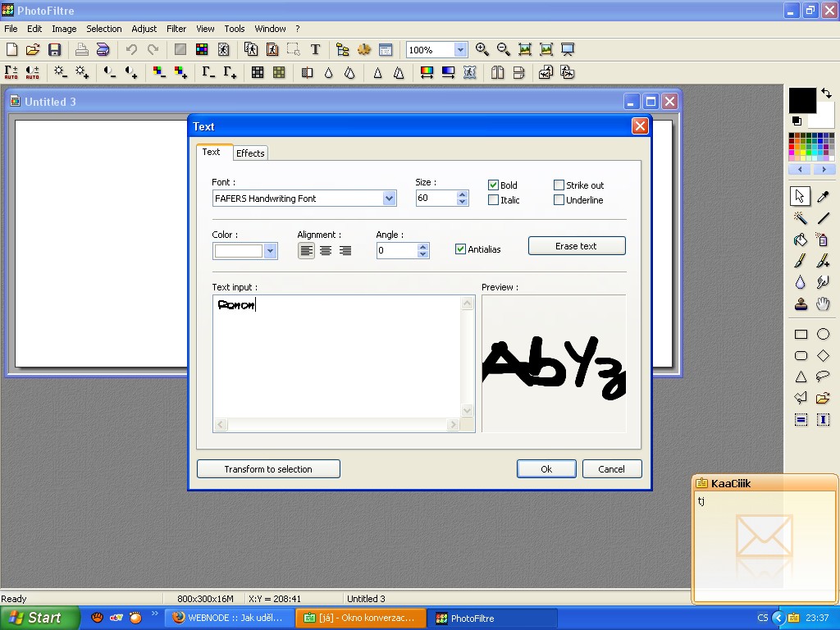
Task: Click the Save icon in toolbar
Action: pos(54,50)
